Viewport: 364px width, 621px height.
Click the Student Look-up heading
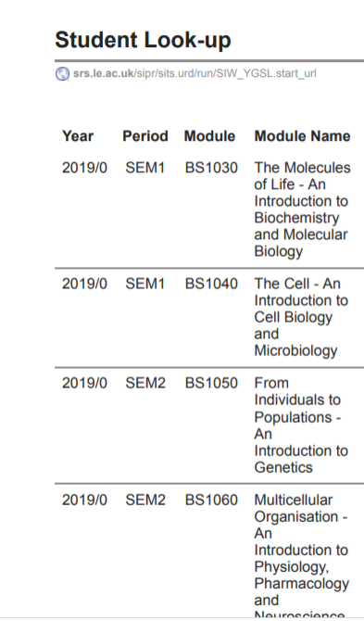pos(143,40)
